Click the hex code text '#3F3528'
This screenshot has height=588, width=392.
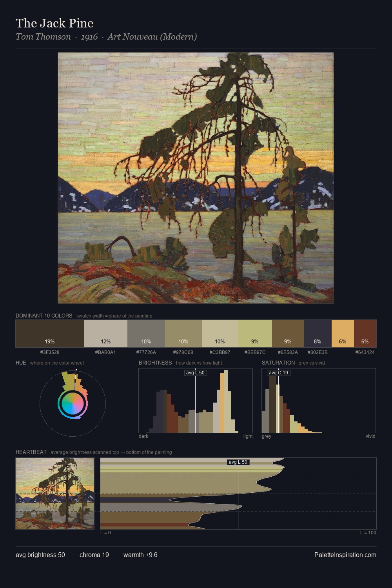[50, 352]
